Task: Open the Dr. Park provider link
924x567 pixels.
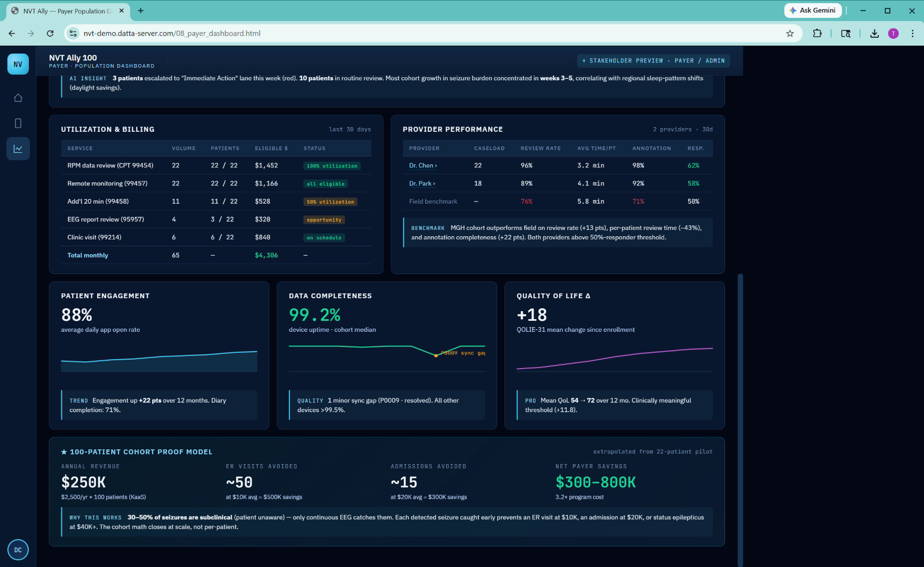Action: (422, 183)
